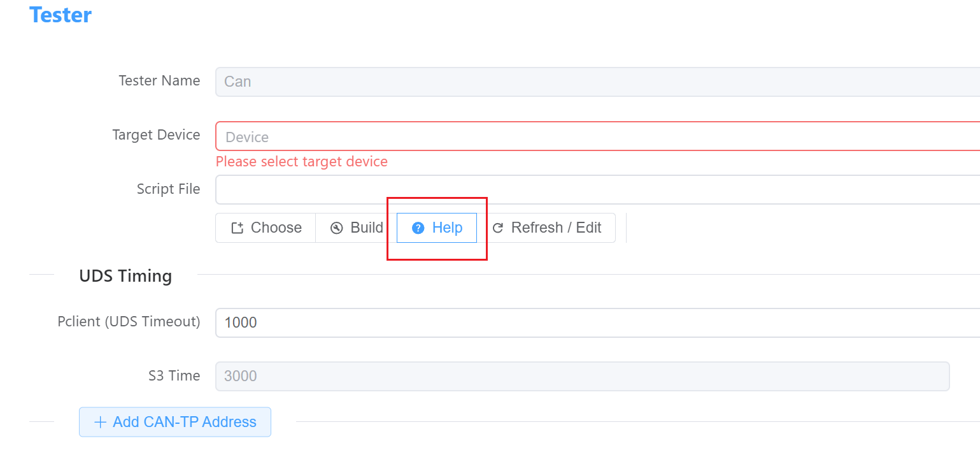Click the wrench icon on Build

pyautogui.click(x=337, y=228)
